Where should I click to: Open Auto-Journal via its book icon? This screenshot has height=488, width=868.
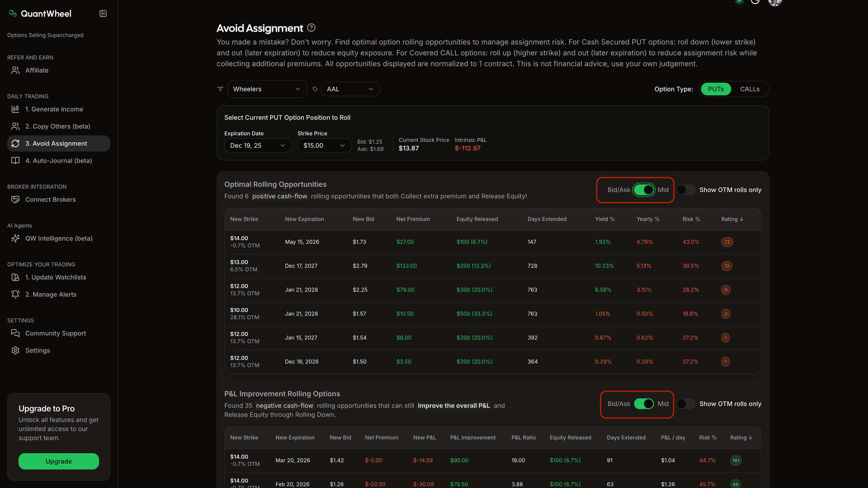pos(15,160)
